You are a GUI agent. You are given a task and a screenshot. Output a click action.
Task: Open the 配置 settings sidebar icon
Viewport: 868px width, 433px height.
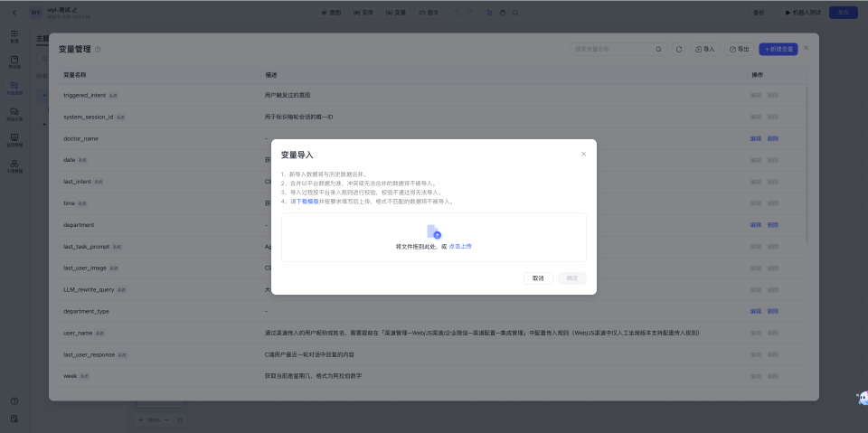(14, 35)
